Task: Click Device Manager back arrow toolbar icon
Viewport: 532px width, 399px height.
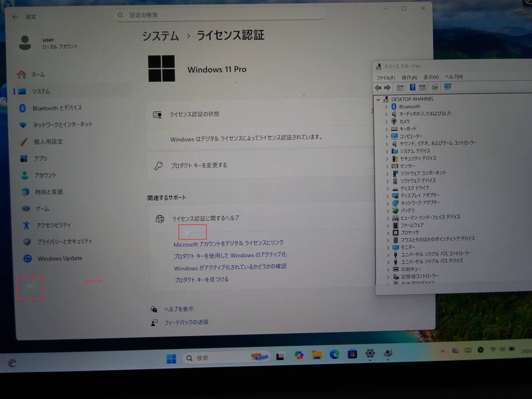Action: point(378,87)
